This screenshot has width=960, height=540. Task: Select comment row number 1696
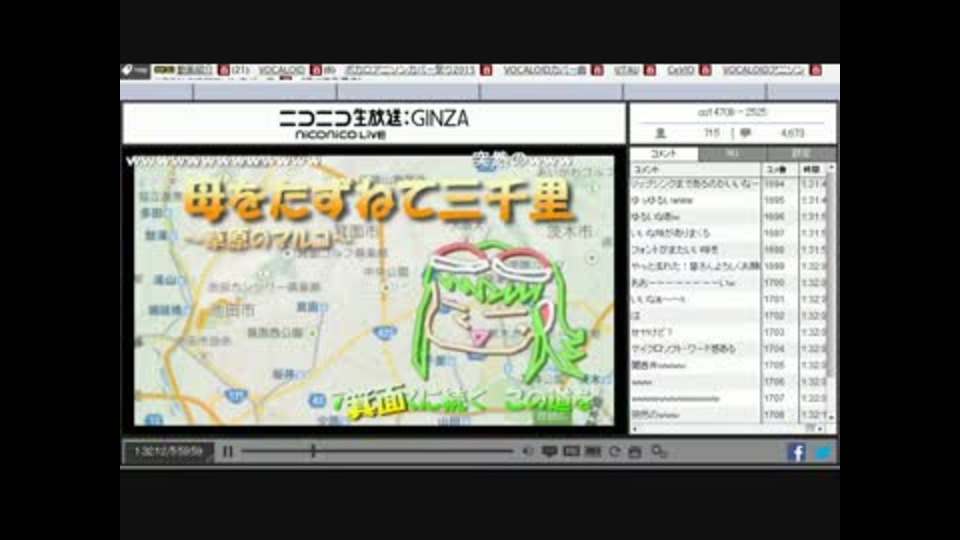click(x=729, y=217)
